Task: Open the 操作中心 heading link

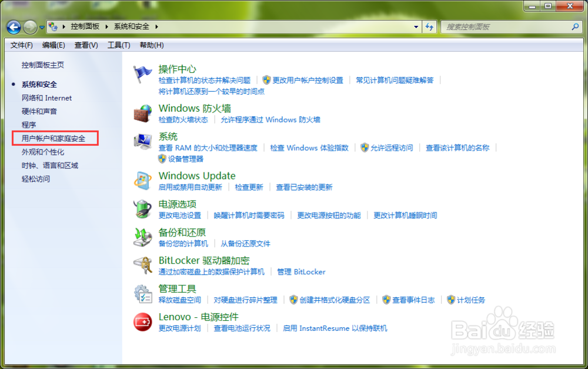Action: [x=178, y=69]
